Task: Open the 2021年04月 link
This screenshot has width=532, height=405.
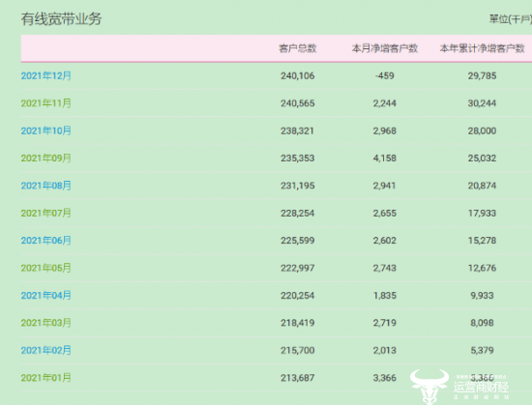Action: click(46, 295)
